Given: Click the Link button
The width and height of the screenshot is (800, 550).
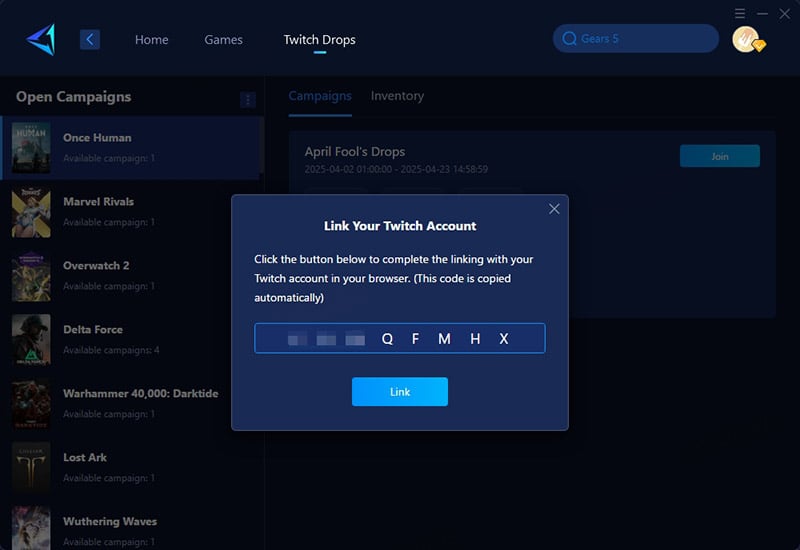Looking at the screenshot, I should tap(399, 392).
